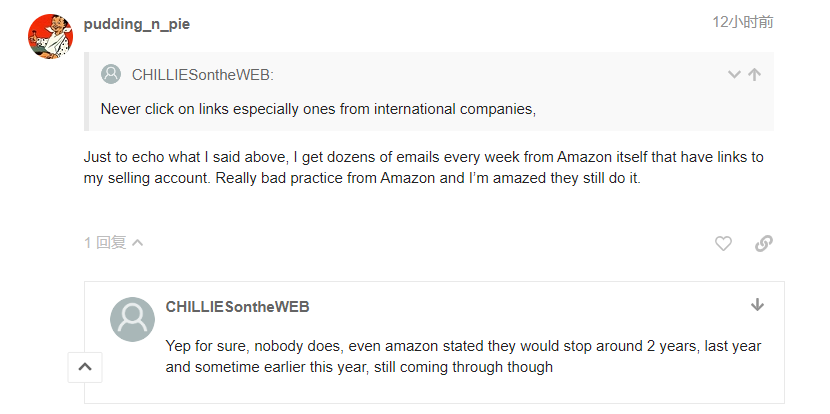The height and width of the screenshot is (414, 830).
Task: Collapse the 1 回复 replies section
Action: coord(114,243)
